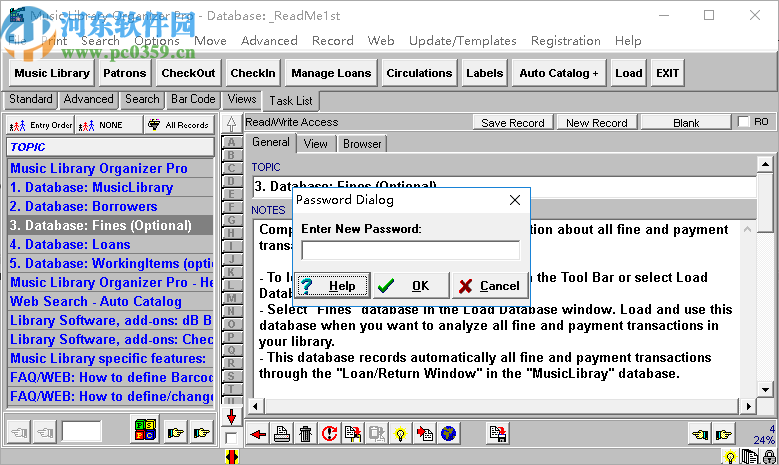Select '4. Database: Loans' topic row

[x=110, y=244]
